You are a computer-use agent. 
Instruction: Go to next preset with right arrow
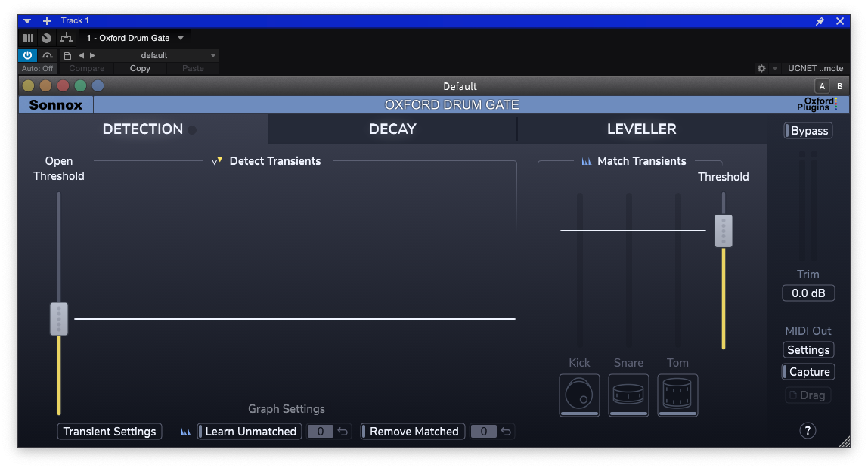(92, 55)
